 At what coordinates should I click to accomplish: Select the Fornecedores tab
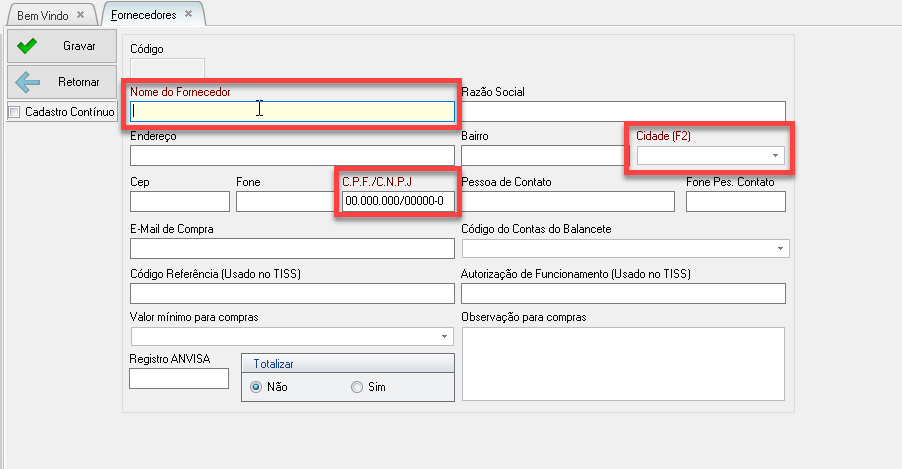[x=144, y=15]
